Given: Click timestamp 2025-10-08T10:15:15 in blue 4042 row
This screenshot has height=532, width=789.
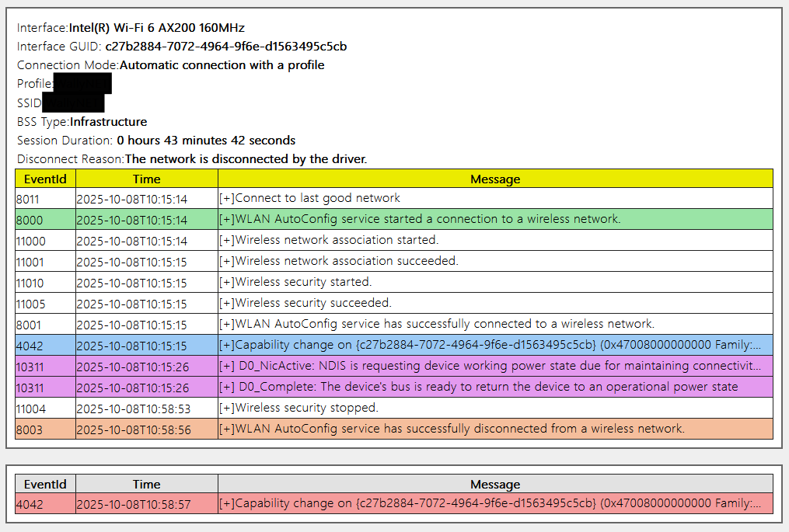Looking at the screenshot, I should coord(132,346).
